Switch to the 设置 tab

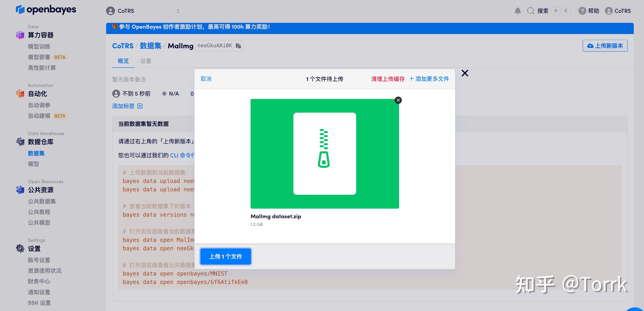(x=146, y=61)
